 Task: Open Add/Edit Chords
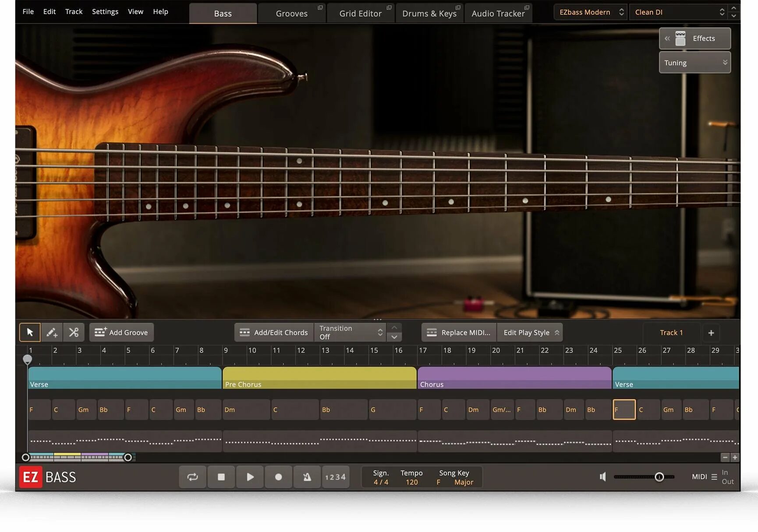click(274, 332)
